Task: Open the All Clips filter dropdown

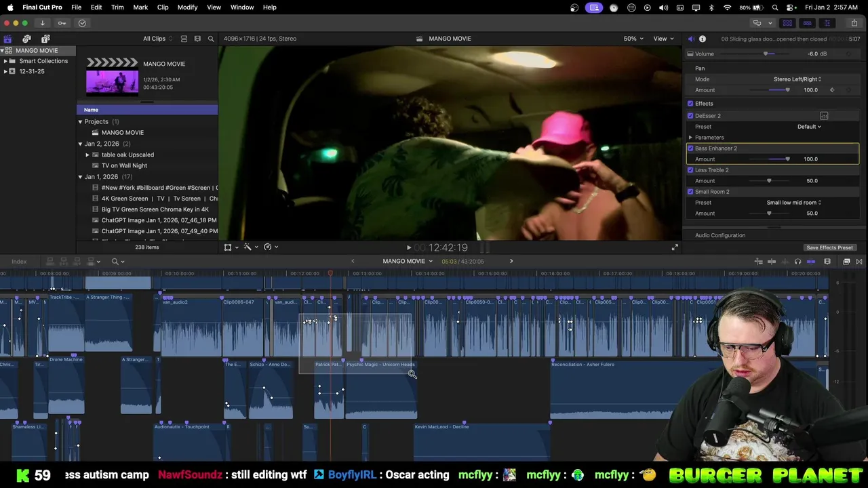Action: [157, 39]
